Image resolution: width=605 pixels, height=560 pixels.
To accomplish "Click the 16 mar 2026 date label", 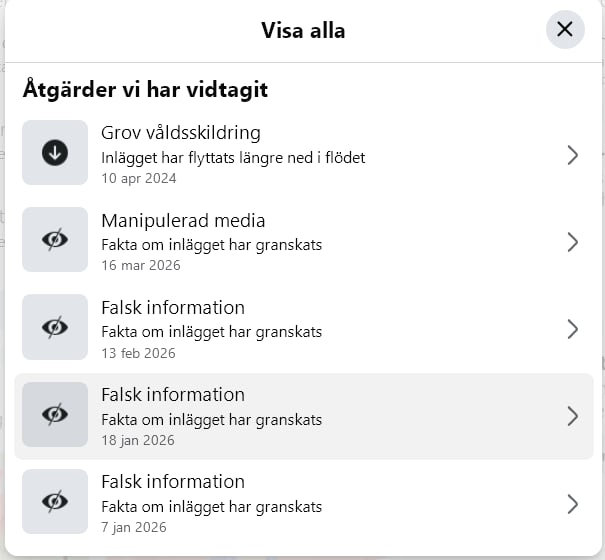I will click(139, 266).
